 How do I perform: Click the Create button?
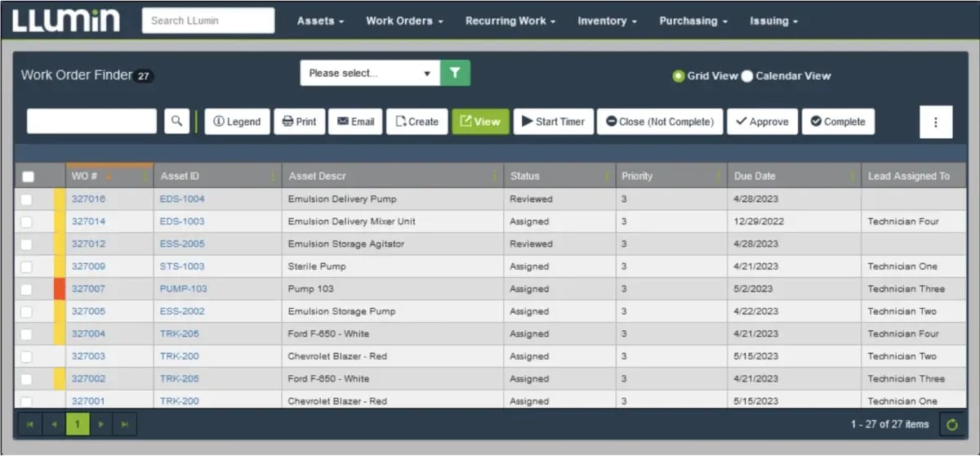tap(416, 122)
